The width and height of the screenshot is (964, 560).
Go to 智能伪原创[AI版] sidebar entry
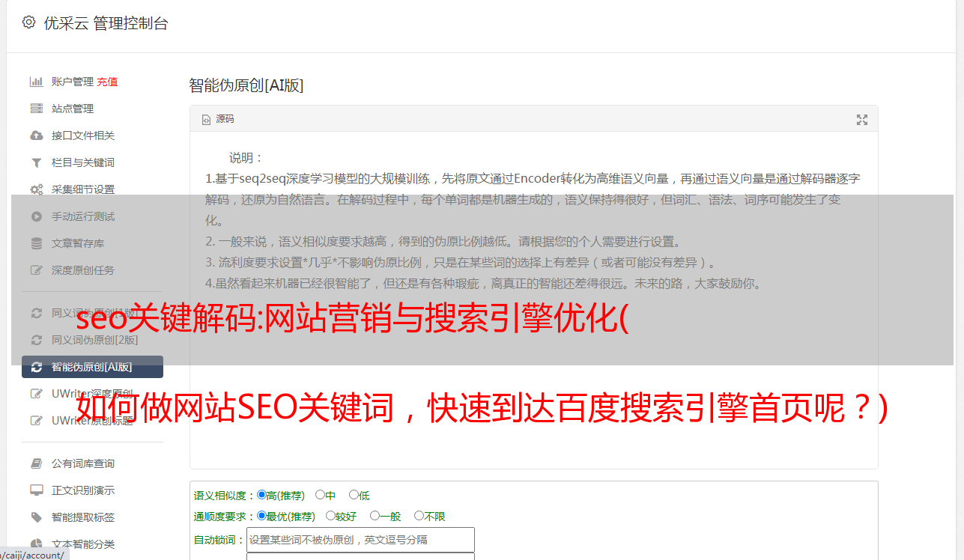[92, 367]
